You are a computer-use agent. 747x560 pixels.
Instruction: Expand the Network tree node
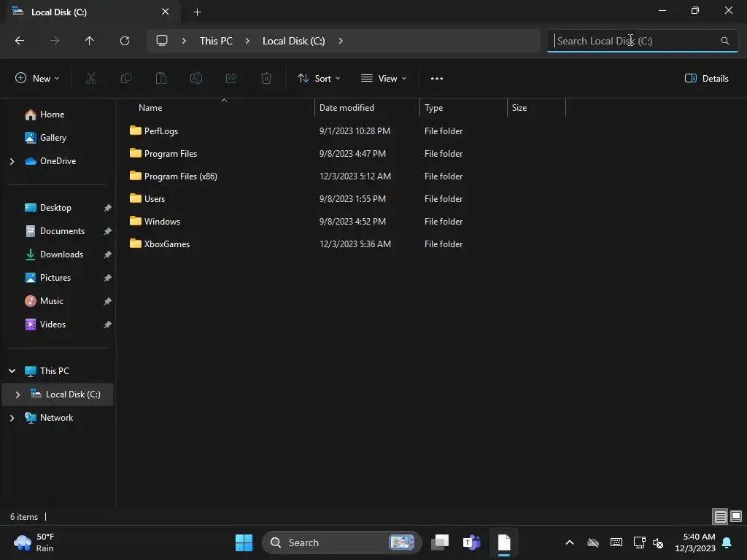12,418
